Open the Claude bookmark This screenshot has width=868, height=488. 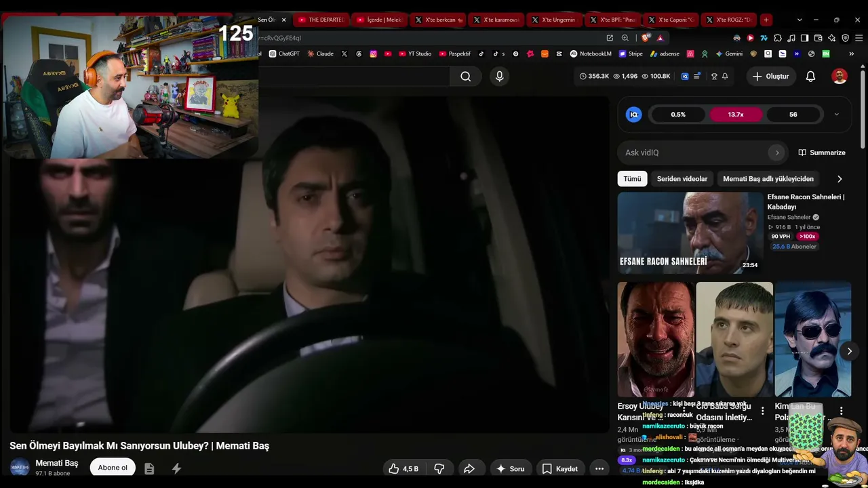tap(320, 54)
